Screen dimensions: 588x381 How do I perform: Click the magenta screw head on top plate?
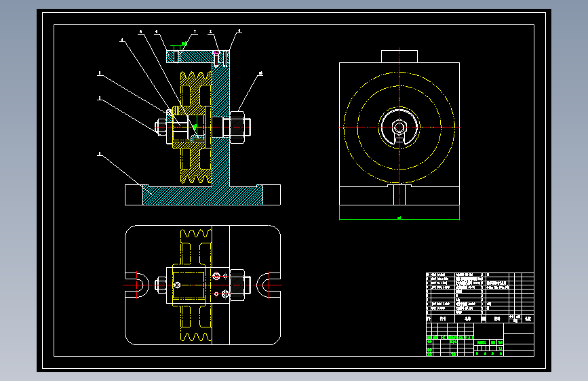click(x=216, y=52)
